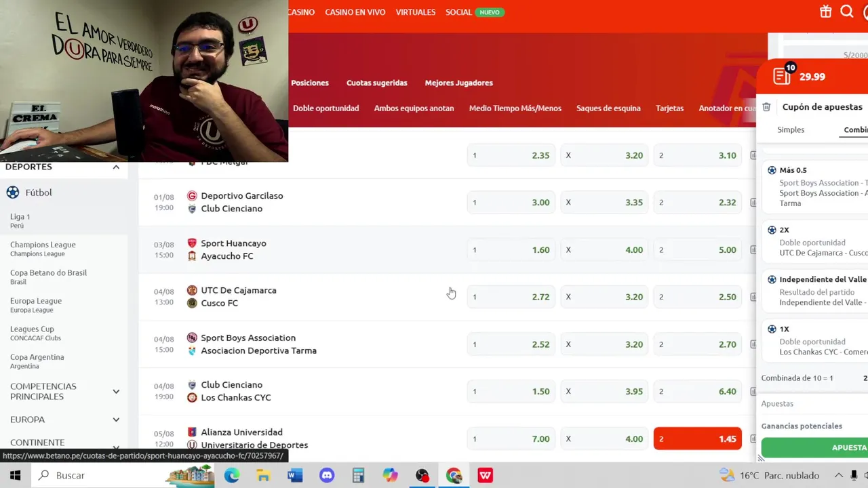
Task: Click the Asociacion Deportiva Tarma crest
Action: coord(192,350)
